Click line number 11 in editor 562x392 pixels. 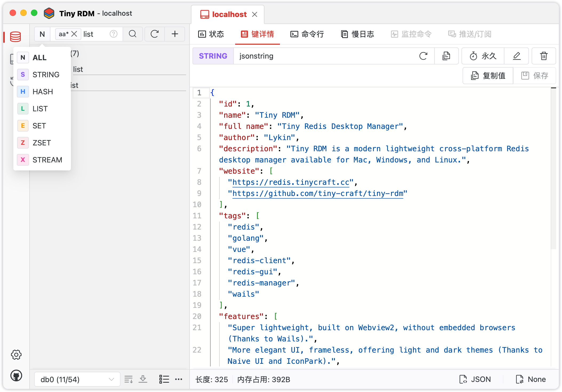point(197,216)
